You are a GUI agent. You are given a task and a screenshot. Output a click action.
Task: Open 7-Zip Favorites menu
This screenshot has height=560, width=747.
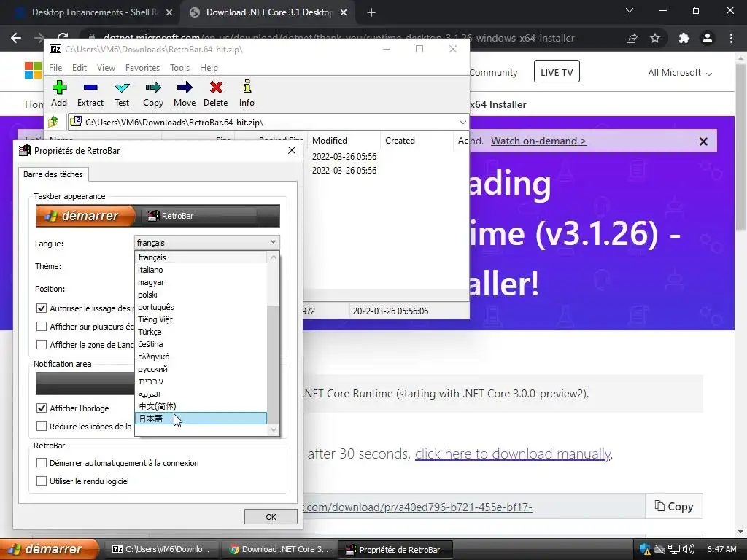point(142,68)
